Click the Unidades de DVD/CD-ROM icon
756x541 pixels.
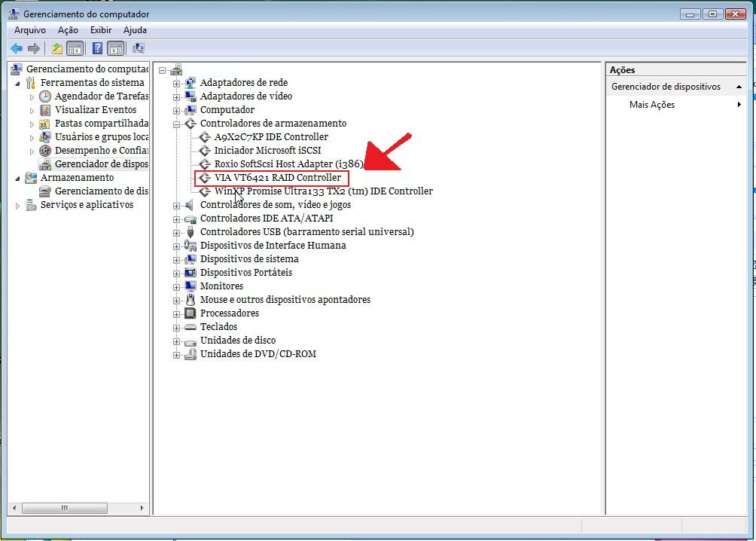(x=191, y=353)
